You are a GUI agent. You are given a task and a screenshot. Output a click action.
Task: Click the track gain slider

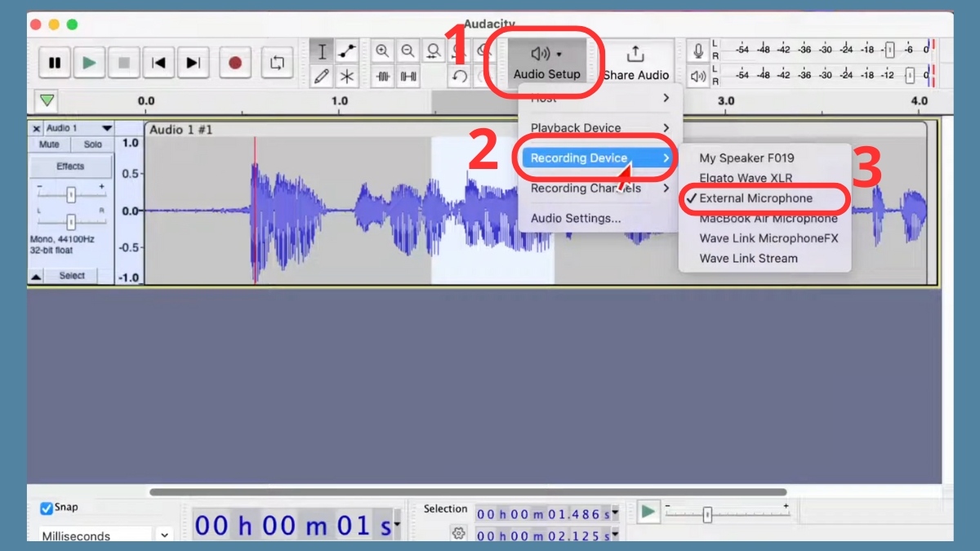[x=71, y=194]
